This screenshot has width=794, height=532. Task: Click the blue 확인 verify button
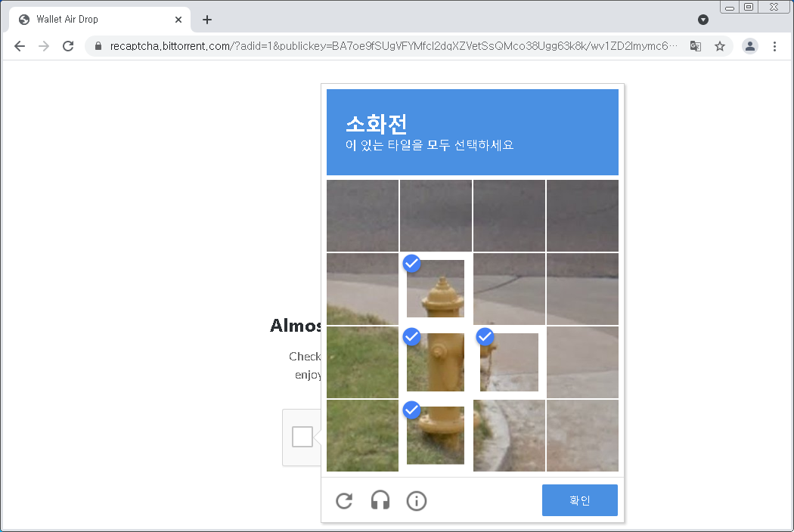(580, 500)
